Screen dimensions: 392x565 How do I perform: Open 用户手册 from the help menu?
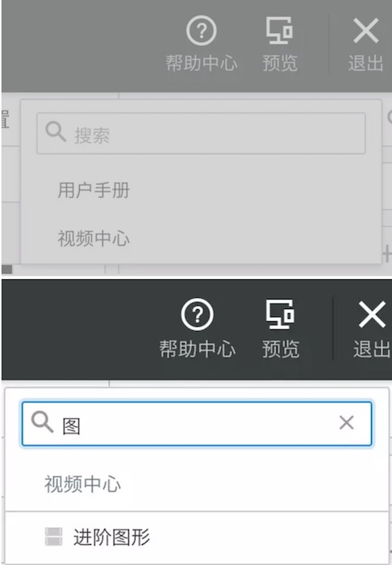pos(94,190)
